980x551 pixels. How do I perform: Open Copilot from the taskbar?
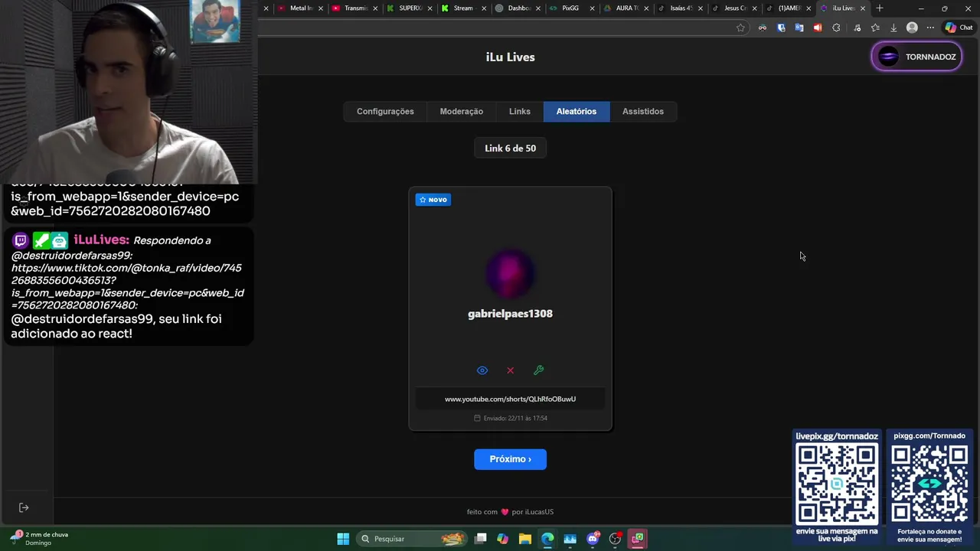(502, 539)
